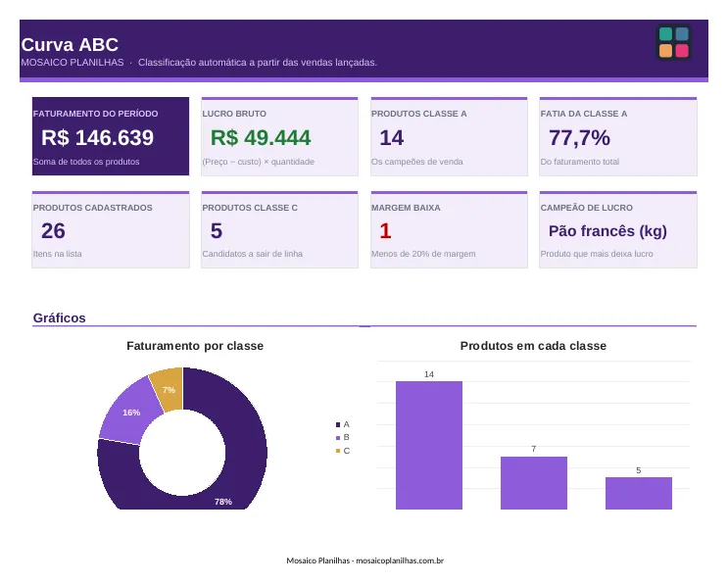Viewport: 728px width, 585px height.
Task: Select the 'Pão francês (kg)' value
Action: pos(607,231)
